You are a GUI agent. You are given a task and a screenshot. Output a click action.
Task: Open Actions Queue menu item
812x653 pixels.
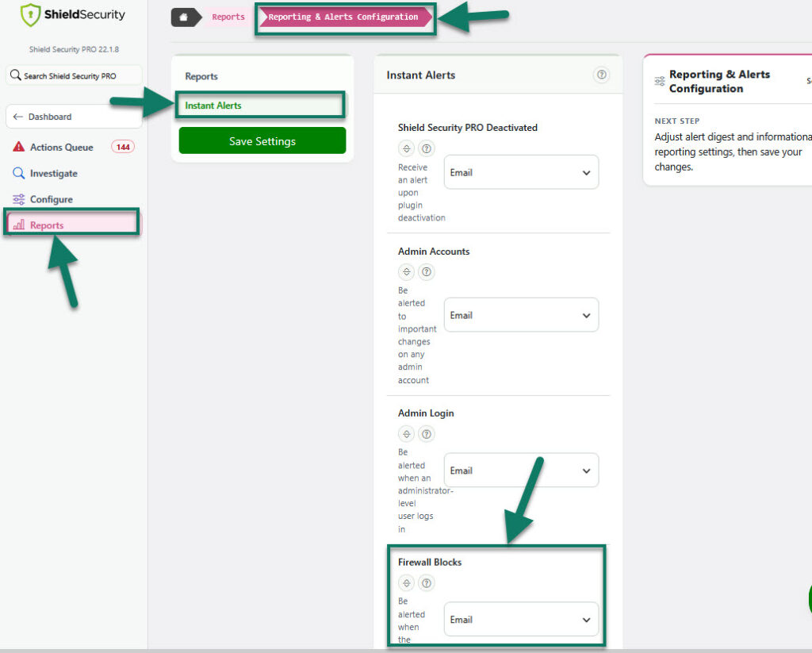(73, 148)
